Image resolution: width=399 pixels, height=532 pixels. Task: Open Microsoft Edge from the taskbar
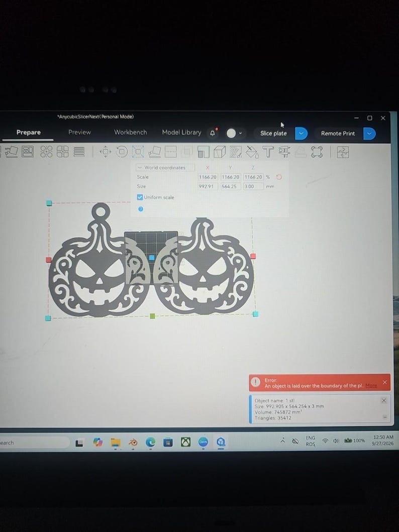click(x=150, y=442)
